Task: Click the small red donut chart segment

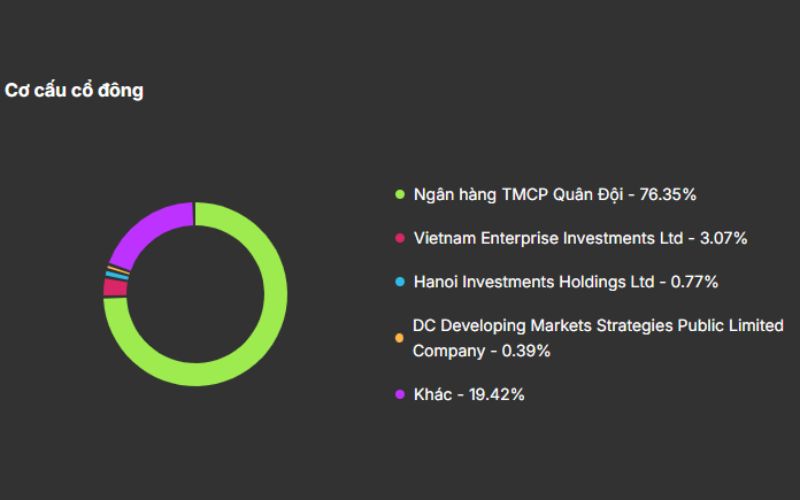Action: tap(114, 287)
